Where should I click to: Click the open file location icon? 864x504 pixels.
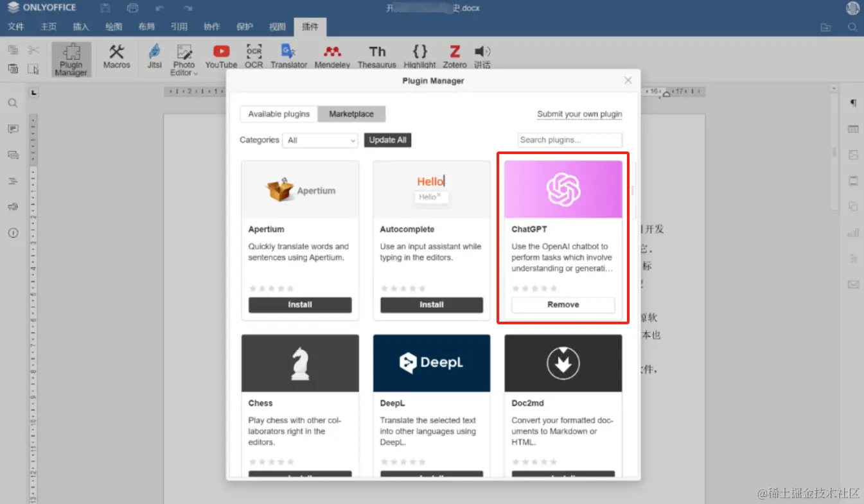pos(825,27)
